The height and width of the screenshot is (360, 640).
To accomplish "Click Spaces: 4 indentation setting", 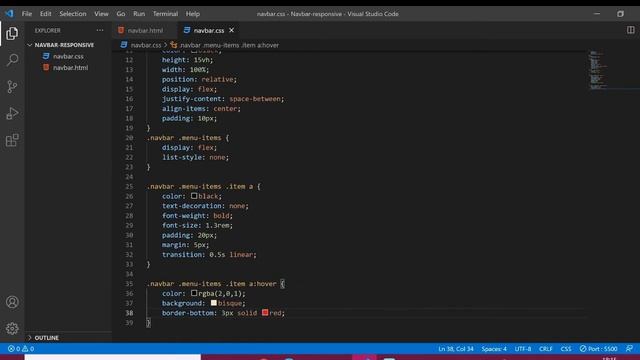I will pos(494,349).
